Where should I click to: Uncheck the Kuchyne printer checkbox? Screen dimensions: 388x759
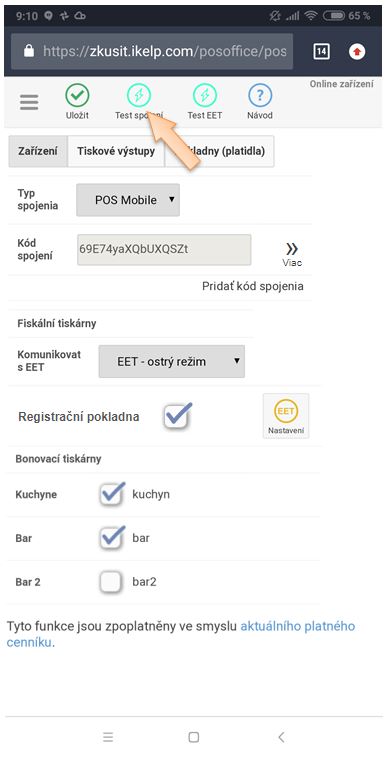[x=112, y=494]
